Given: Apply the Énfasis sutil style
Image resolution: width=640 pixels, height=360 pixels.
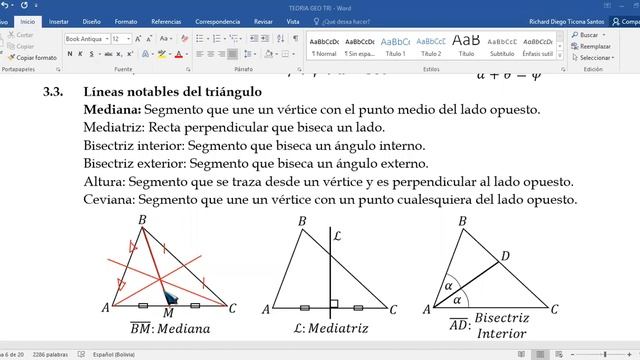Looking at the screenshot, I should (x=538, y=47).
